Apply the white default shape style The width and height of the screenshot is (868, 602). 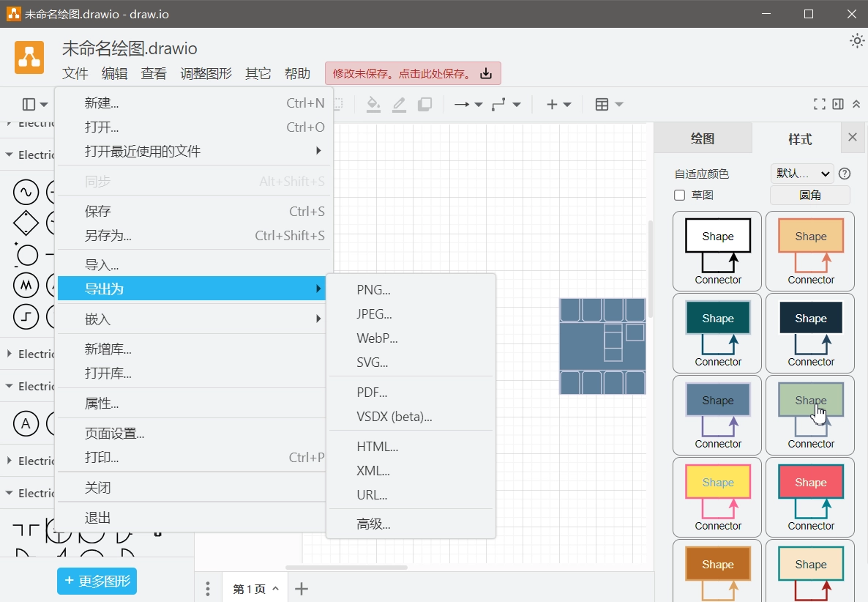(x=717, y=251)
